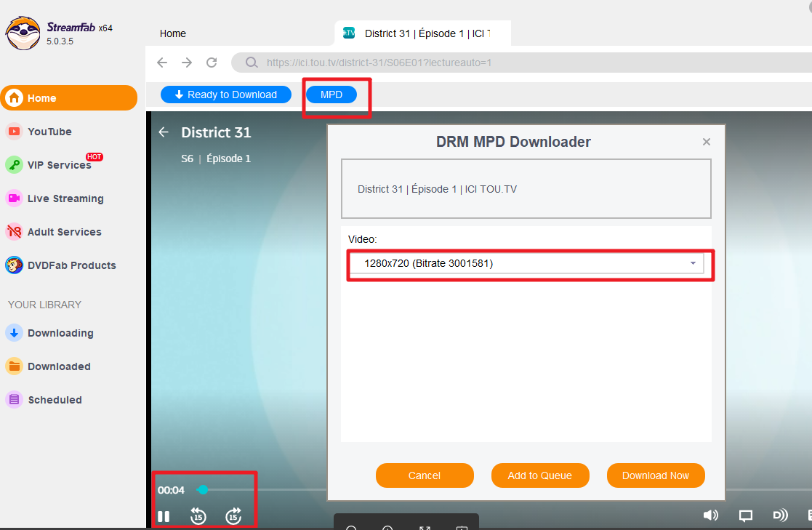Click the ICI TOU.TV tab favicon
Viewport: 812px width, 530px height.
pos(349,33)
